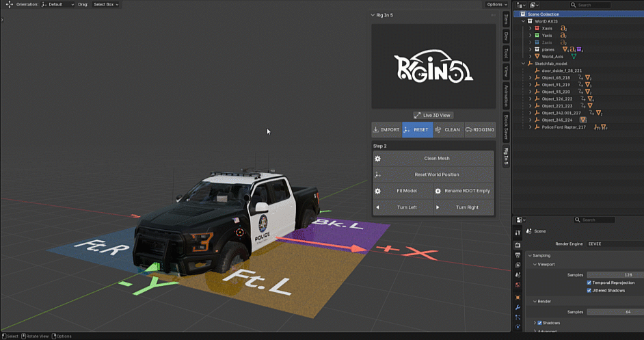Switch to the View sidebar tab
The image size is (644, 340).
(506, 72)
